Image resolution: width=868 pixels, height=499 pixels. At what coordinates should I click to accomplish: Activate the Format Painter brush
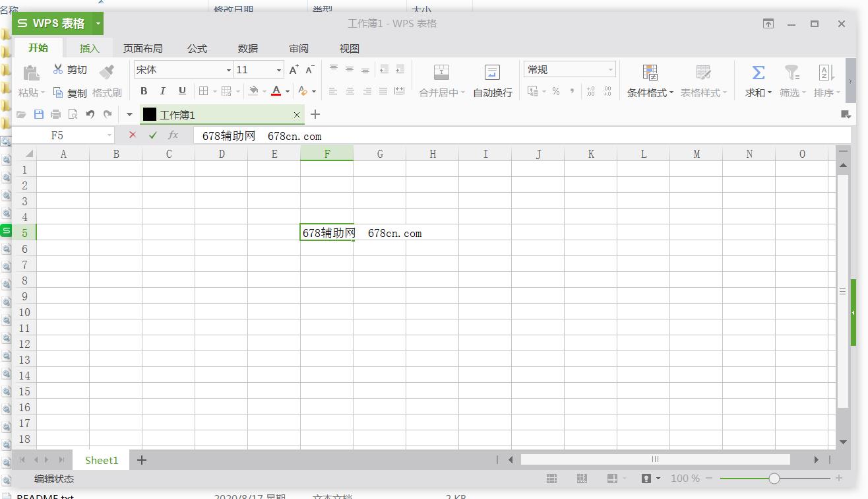pyautogui.click(x=107, y=72)
